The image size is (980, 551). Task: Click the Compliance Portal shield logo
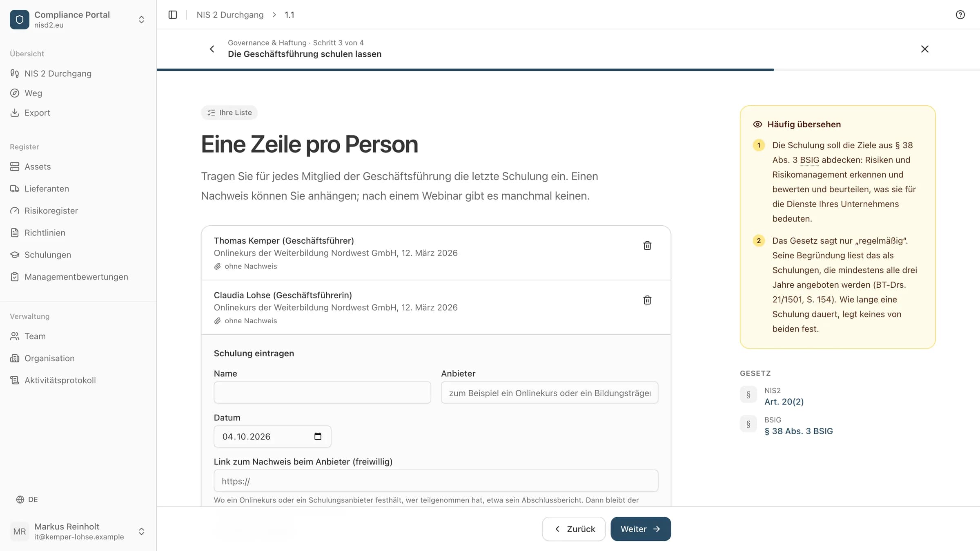[20, 20]
